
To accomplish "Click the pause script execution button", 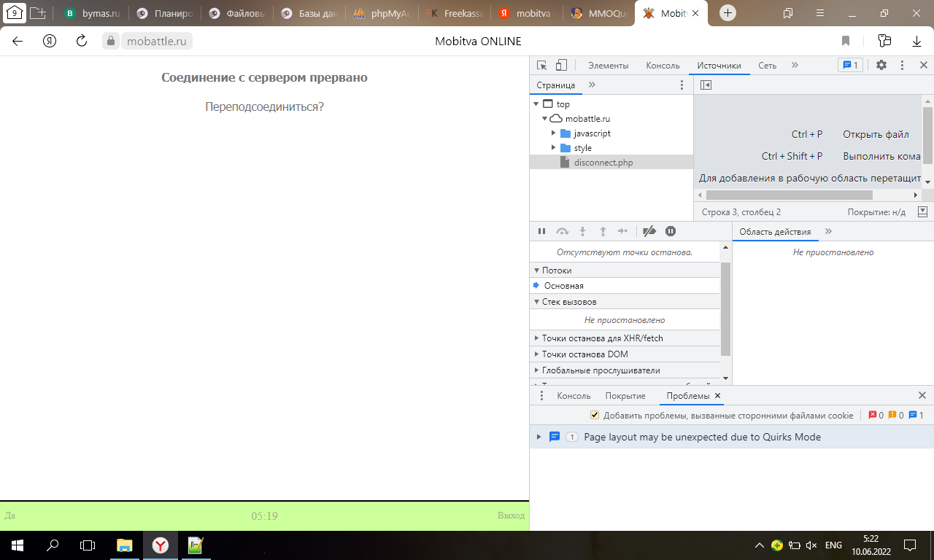I will tap(542, 231).
